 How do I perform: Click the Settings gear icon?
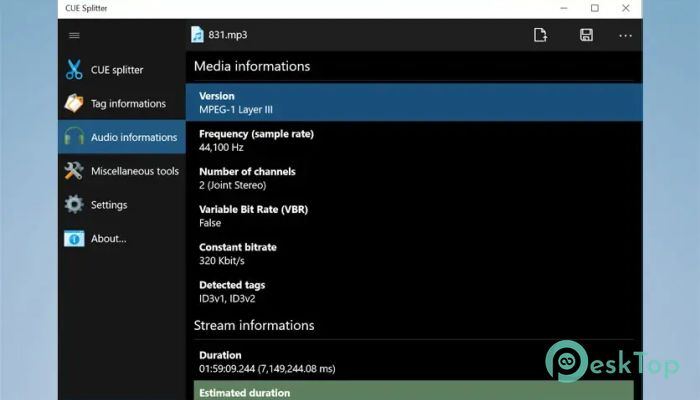coord(74,204)
